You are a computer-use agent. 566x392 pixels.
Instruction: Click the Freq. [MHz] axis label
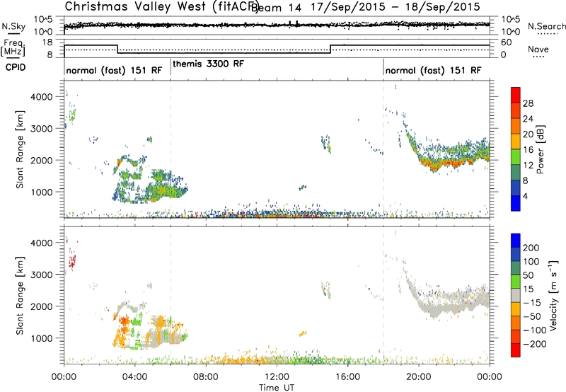[13, 48]
